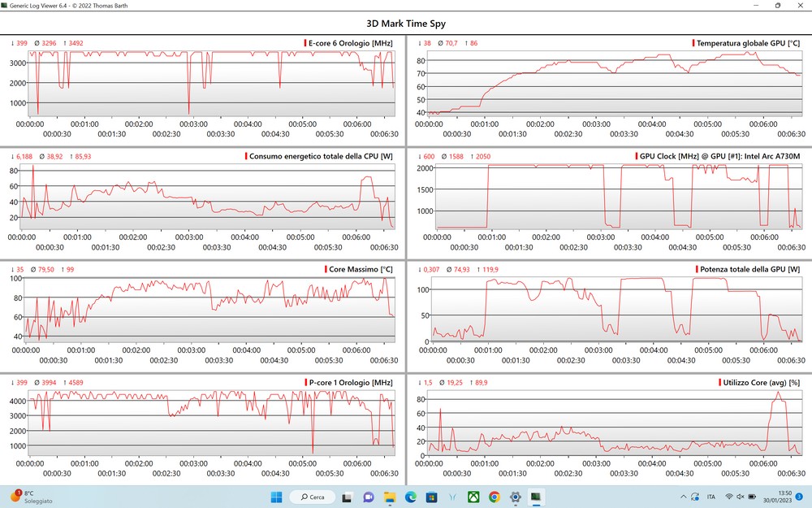Open the Windows Start menu
Viewport: 812px width, 508px height.
pos(276,497)
